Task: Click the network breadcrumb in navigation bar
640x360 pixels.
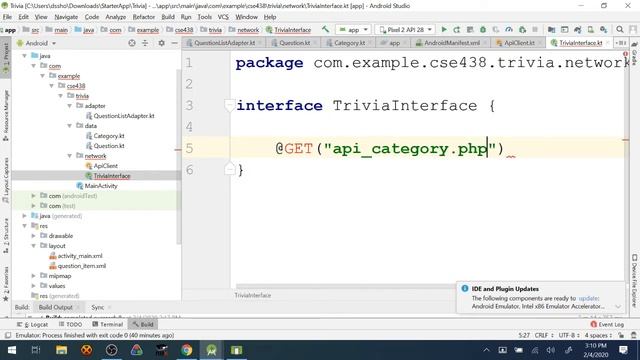Action: [248, 30]
